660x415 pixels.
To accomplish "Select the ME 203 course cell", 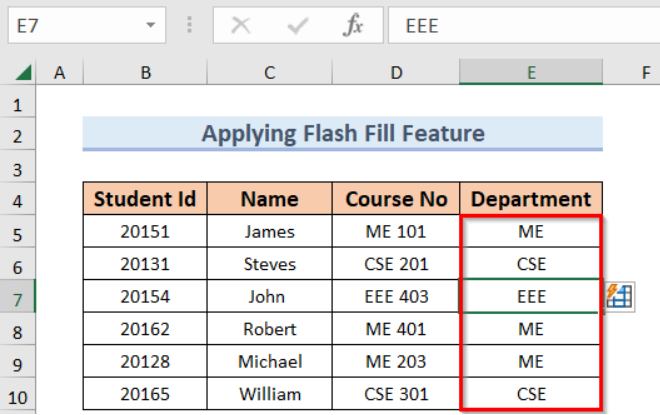I will click(396, 361).
